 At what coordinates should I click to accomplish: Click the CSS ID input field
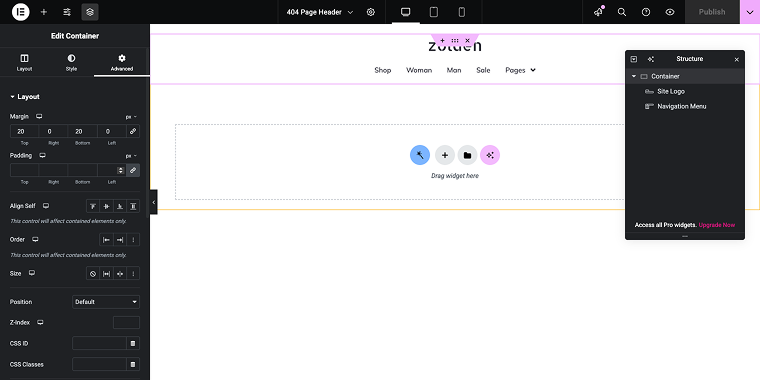[99, 343]
